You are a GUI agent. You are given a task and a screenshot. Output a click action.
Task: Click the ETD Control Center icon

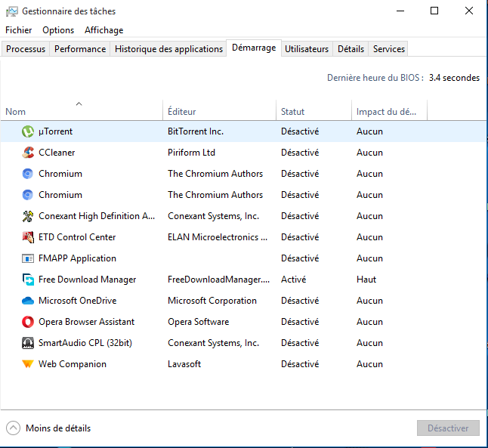coord(28,237)
